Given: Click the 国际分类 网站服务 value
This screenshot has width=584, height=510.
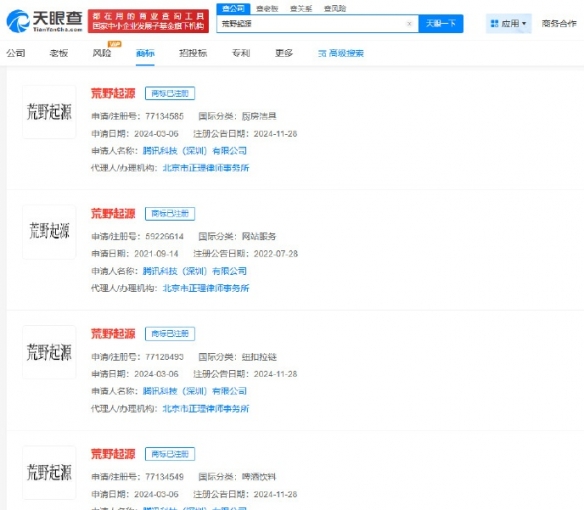Looking at the screenshot, I should [x=259, y=236].
